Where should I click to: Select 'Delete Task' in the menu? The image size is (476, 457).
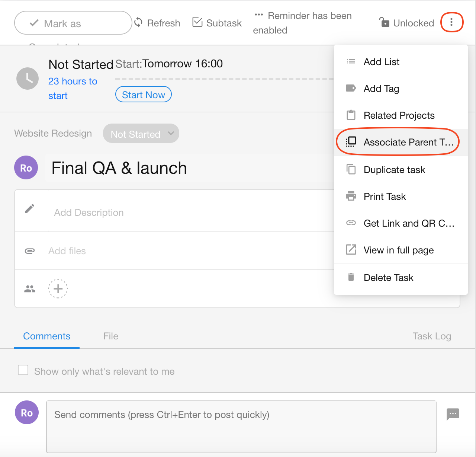388,278
